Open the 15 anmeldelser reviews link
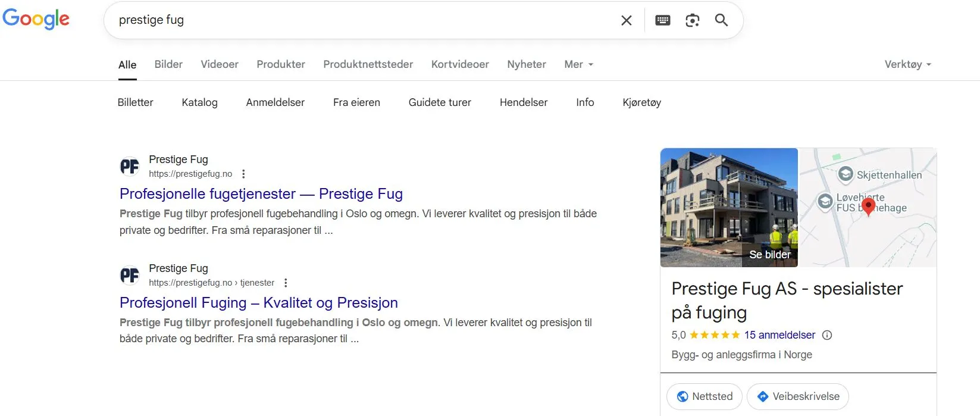Image resolution: width=980 pixels, height=416 pixels. point(779,335)
